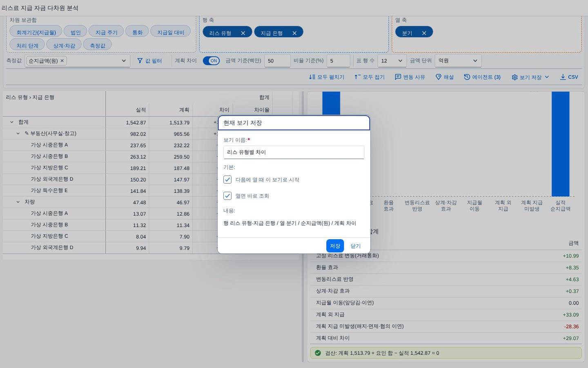Screen dimensions: 588x368
Task: Open 보기 저장 dropdown chevron
Action: click(x=547, y=77)
